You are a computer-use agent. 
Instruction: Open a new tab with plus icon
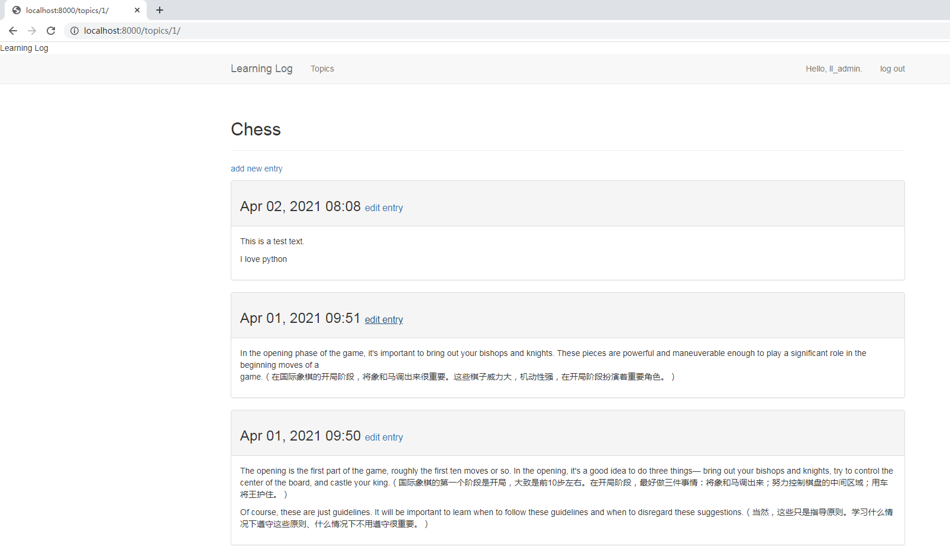pyautogui.click(x=160, y=10)
